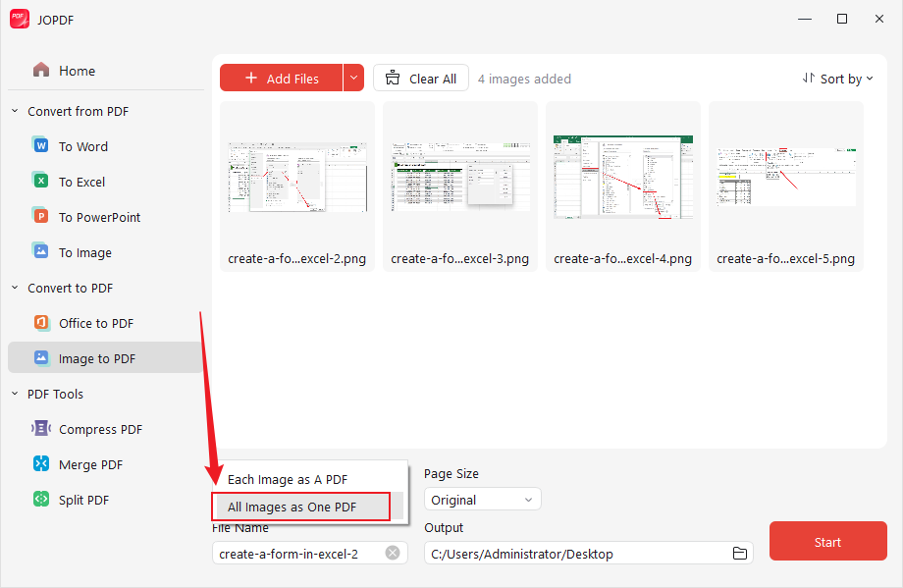The width and height of the screenshot is (903, 588).
Task: Open the To Image converter
Action: click(80, 251)
